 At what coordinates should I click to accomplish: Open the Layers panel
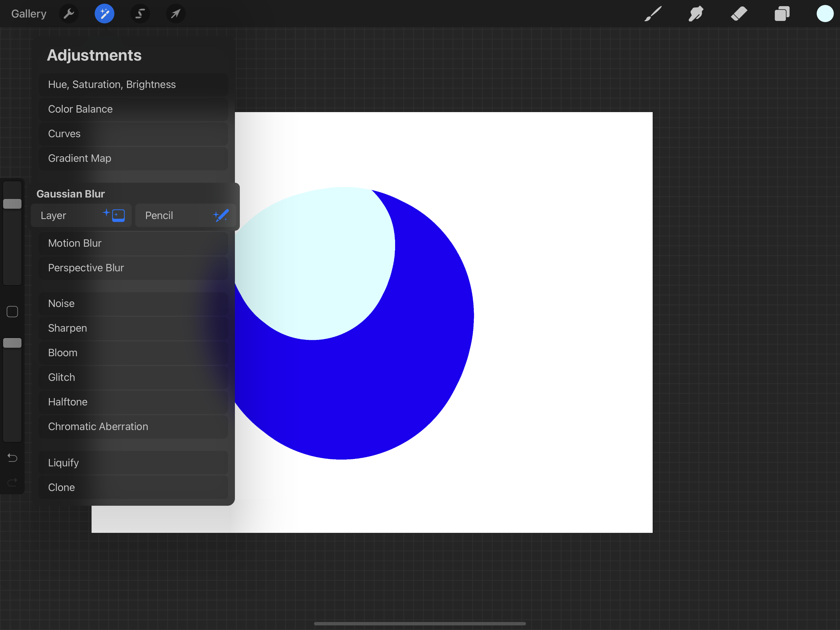pos(782,14)
